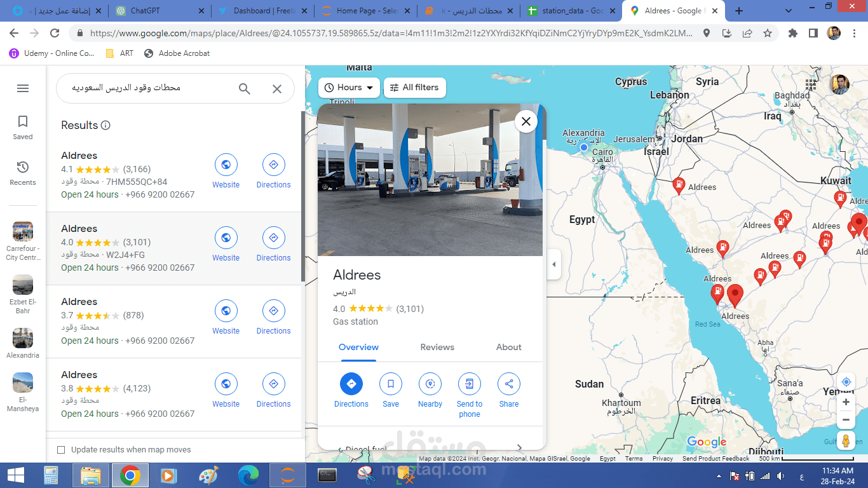Open Website for Aldrees with 3,101 reviews
Viewport: 868px width, 488px height.
pos(226,244)
